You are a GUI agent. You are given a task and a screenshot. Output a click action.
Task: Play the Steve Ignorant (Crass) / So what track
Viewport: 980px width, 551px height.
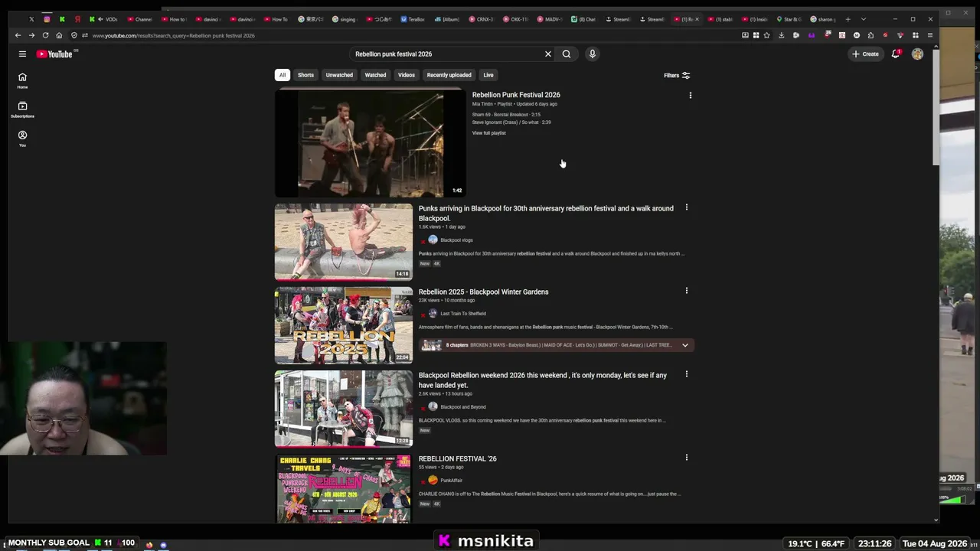511,122
